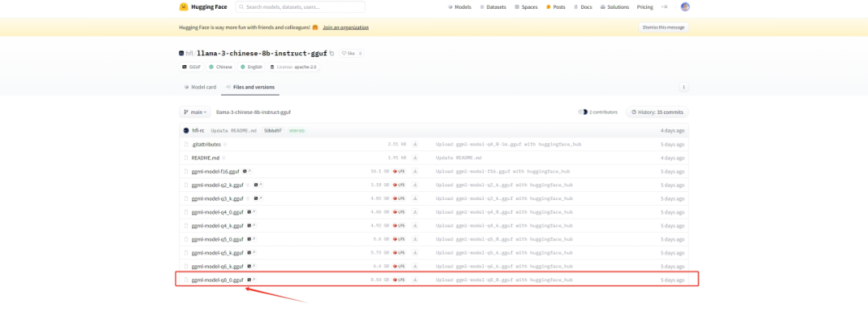Download ggml-model-q5_k.gguf
The image size is (868, 335).
[416, 253]
